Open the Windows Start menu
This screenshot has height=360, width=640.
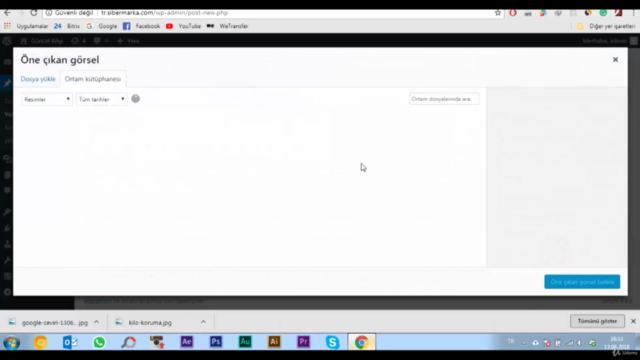coord(11,342)
